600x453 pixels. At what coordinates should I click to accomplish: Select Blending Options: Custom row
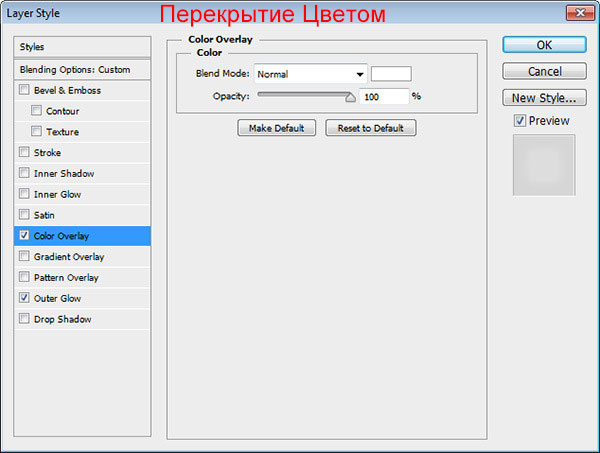pyautogui.click(x=82, y=70)
